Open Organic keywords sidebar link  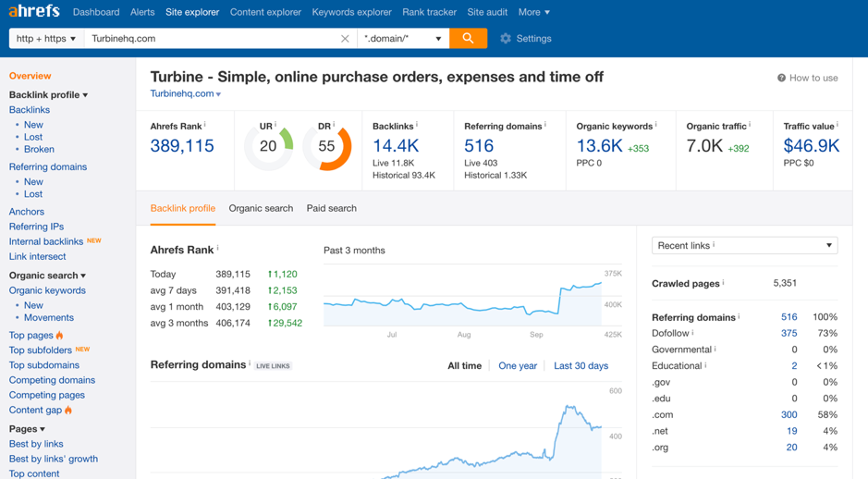47,290
